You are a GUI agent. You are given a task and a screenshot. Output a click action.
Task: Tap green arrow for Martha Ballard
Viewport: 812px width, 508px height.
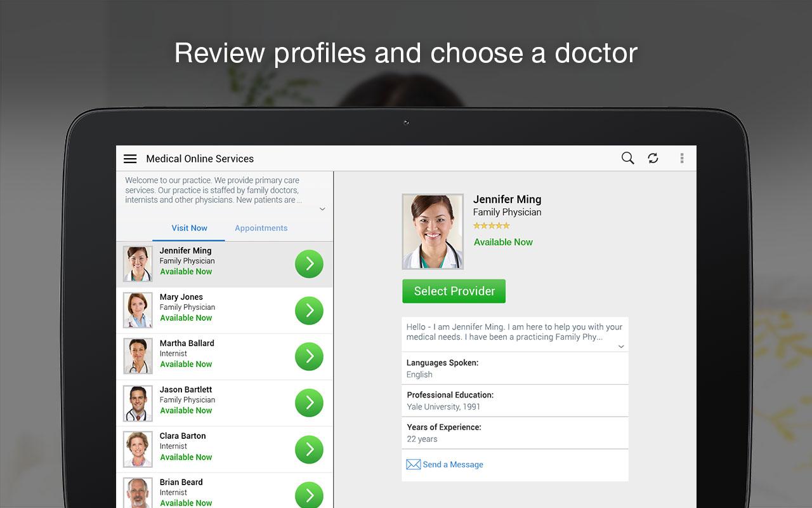point(309,356)
